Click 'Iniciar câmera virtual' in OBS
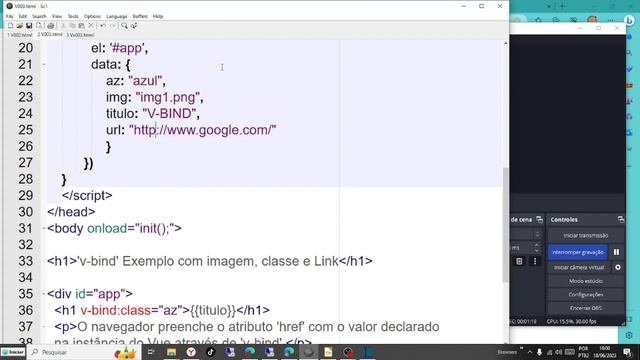640x360 pixels. [579, 267]
